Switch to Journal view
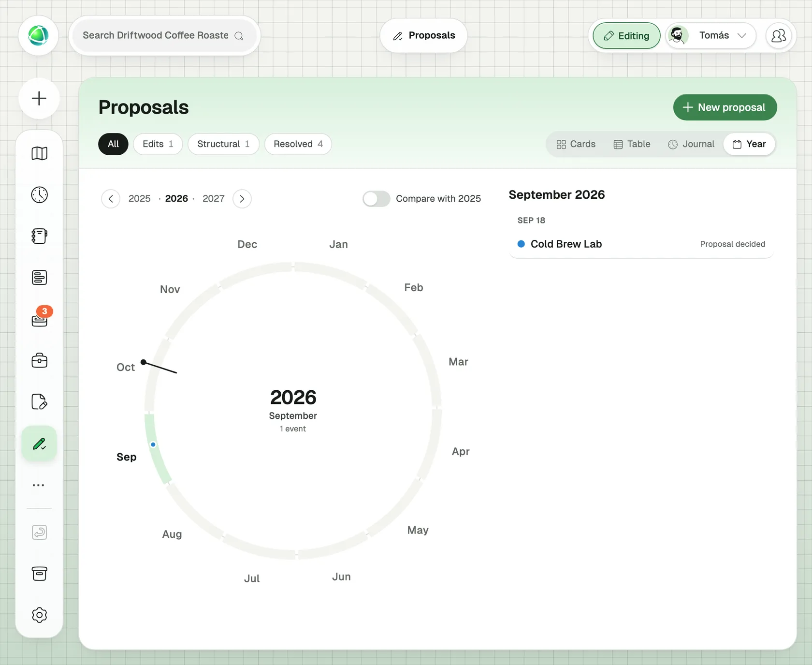 coord(691,144)
